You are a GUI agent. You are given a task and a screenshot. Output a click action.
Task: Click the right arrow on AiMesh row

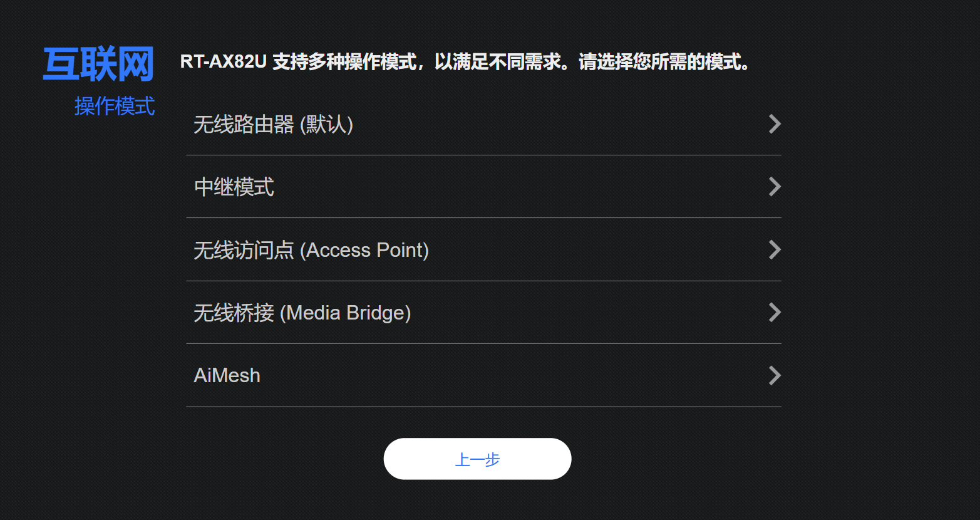coord(774,375)
